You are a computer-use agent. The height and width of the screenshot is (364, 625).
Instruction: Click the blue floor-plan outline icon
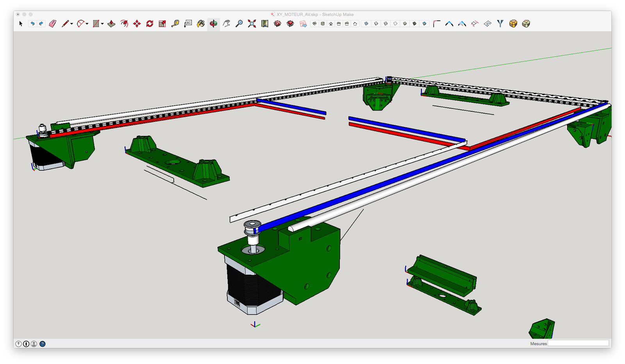pyautogui.click(x=487, y=24)
